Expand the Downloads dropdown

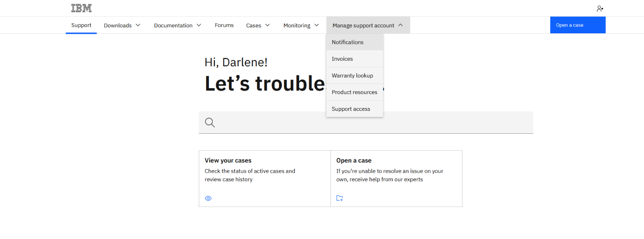(x=122, y=25)
